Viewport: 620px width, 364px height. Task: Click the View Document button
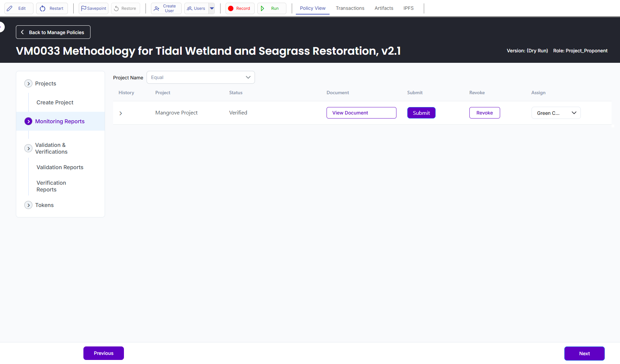pos(361,113)
